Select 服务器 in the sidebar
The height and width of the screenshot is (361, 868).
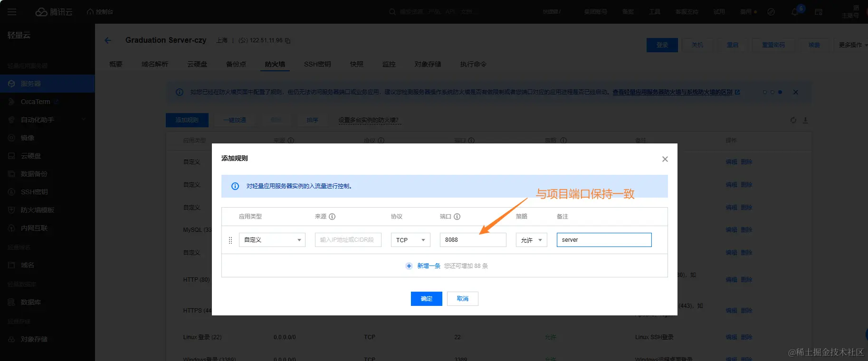(x=48, y=84)
